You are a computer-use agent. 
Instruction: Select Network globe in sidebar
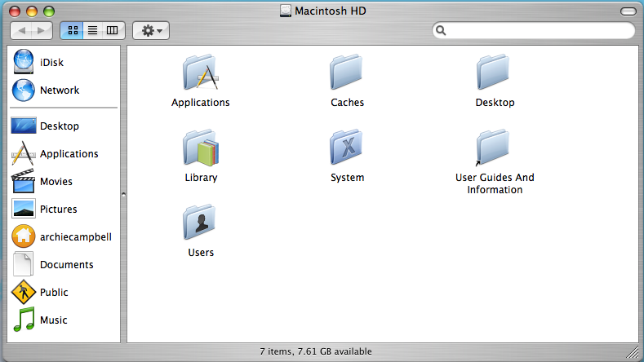click(24, 90)
